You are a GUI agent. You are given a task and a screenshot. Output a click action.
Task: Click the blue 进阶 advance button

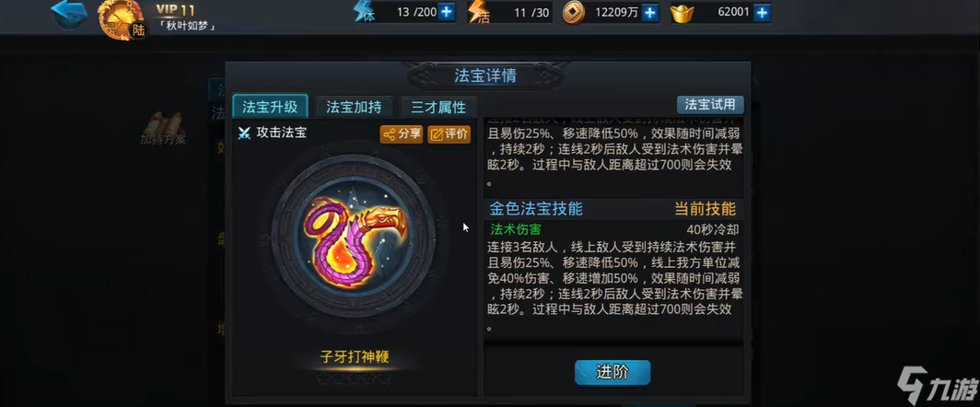[612, 373]
